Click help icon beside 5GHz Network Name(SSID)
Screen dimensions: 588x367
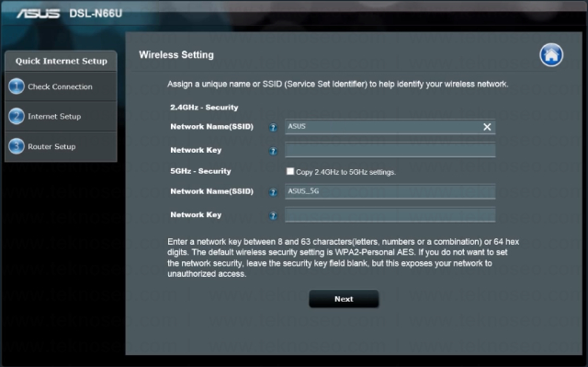[273, 192]
